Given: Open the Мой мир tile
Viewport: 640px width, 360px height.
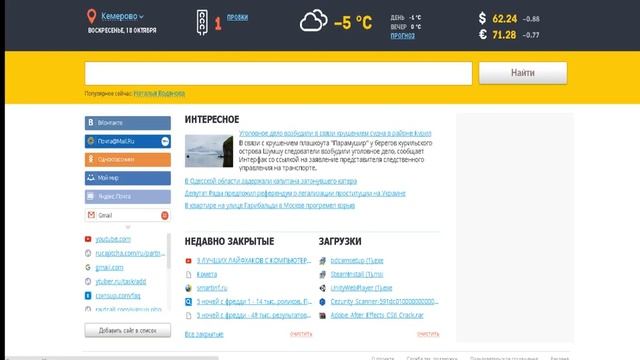Looking at the screenshot, I should (128, 178).
